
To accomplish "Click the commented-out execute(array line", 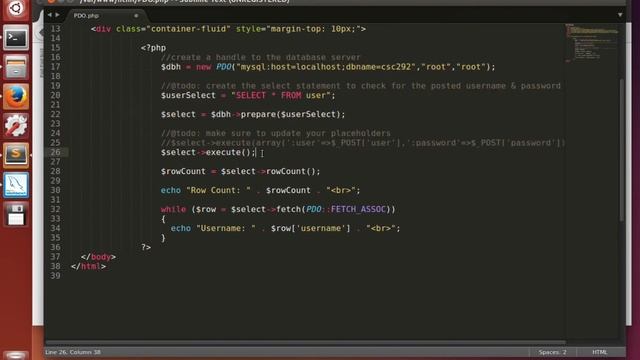I will 363,143.
